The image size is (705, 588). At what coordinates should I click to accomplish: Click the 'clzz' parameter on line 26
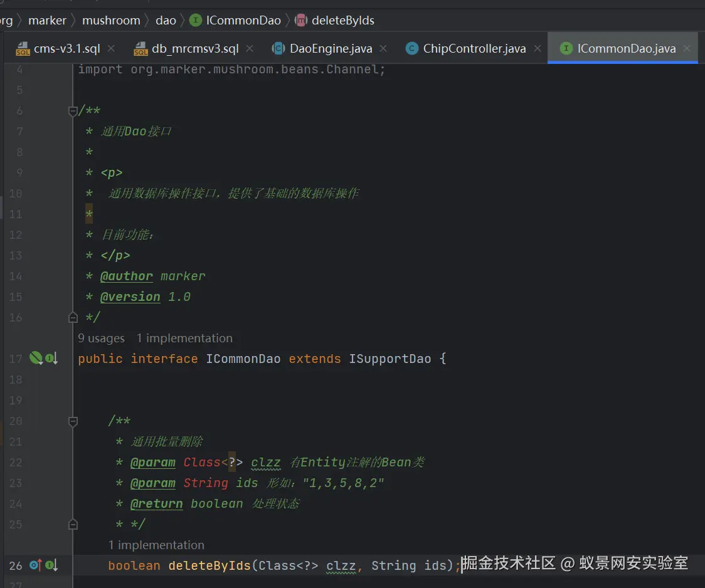tap(341, 565)
